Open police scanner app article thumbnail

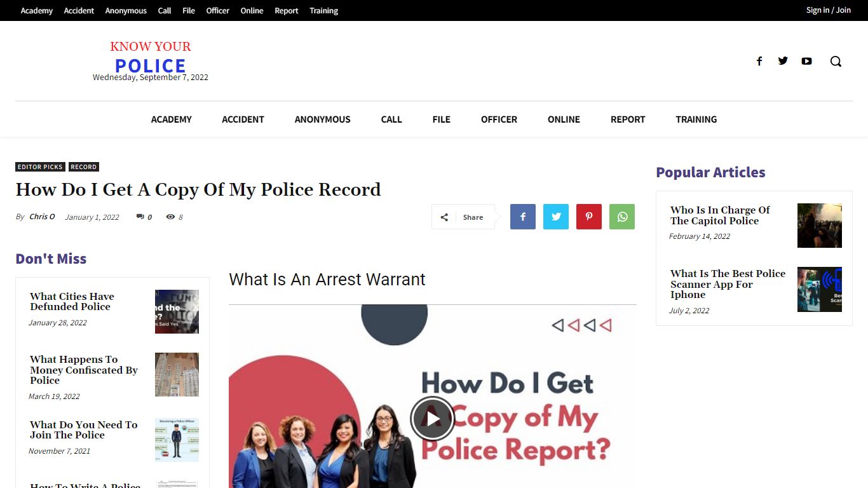pos(820,289)
